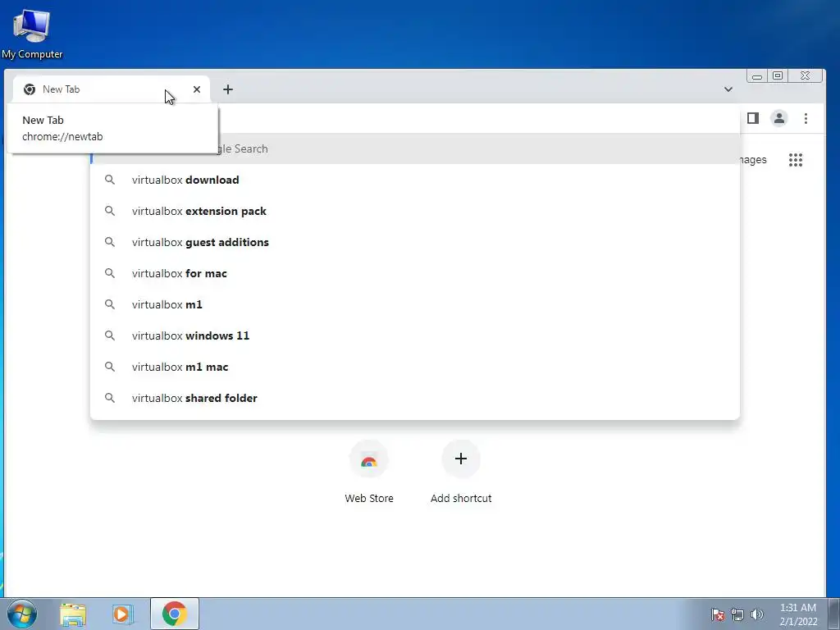Click the Chrome favicon on New Tab

pos(30,89)
